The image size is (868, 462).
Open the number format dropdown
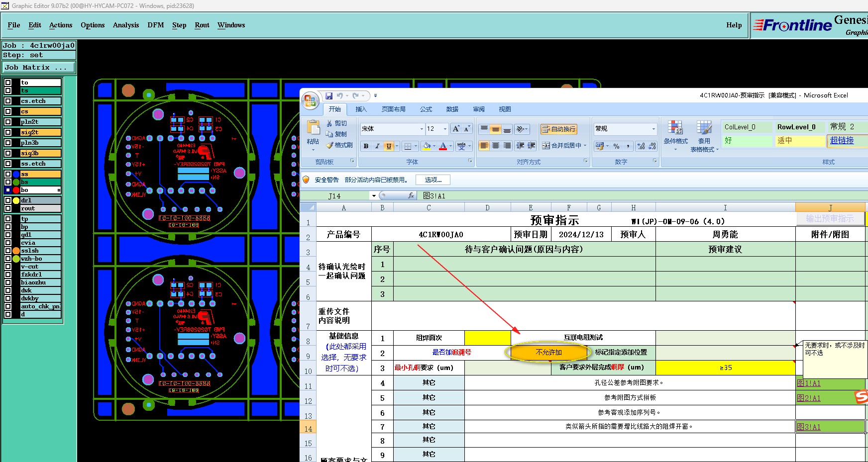[653, 129]
